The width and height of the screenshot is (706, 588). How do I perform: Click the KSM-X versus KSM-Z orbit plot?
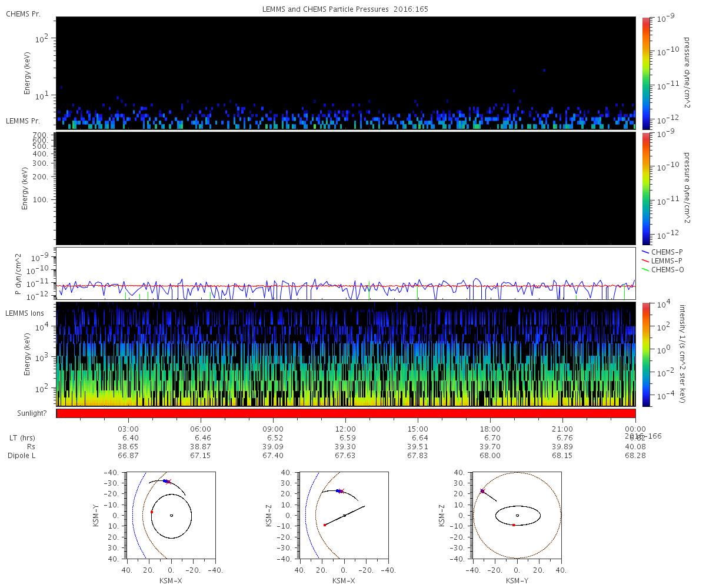pos(344,514)
